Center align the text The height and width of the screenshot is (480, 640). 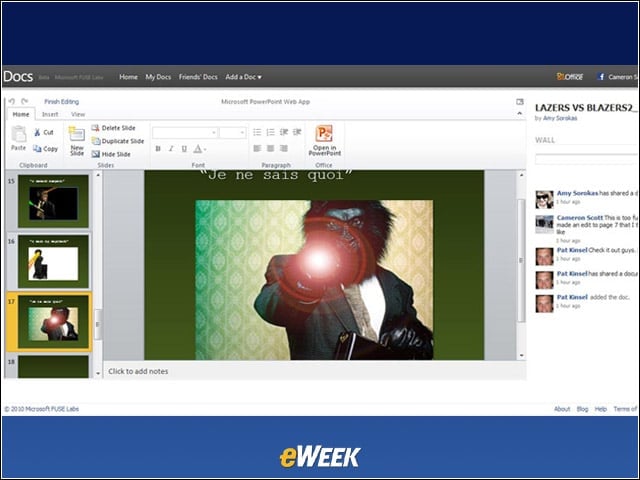[x=270, y=148]
